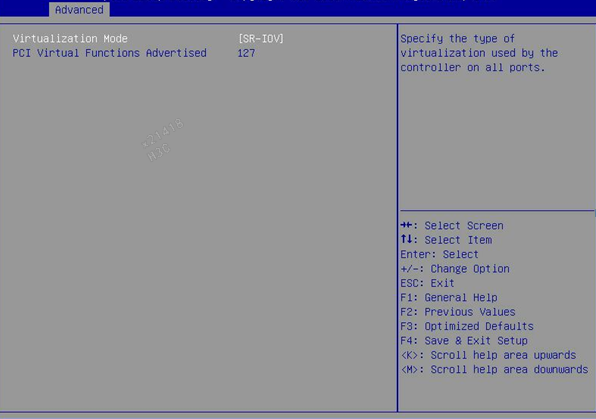The width and height of the screenshot is (596, 419).
Task: Click the up-down arrows icon for Select Item
Action: [406, 239]
